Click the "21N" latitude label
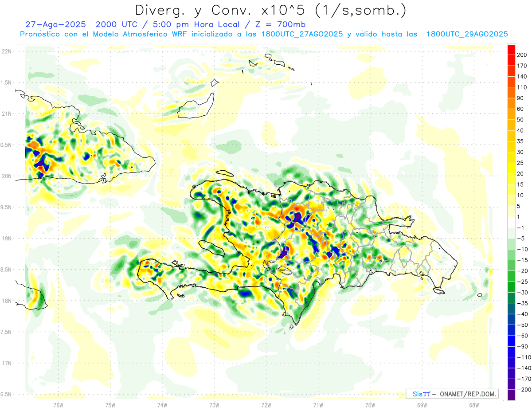 click(x=6, y=114)
